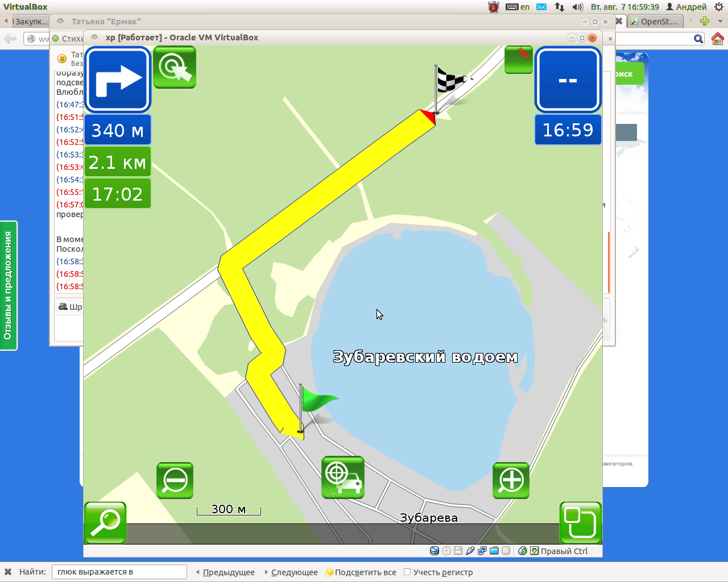Toggle VirtualBox mouse integration indicator

click(522, 551)
